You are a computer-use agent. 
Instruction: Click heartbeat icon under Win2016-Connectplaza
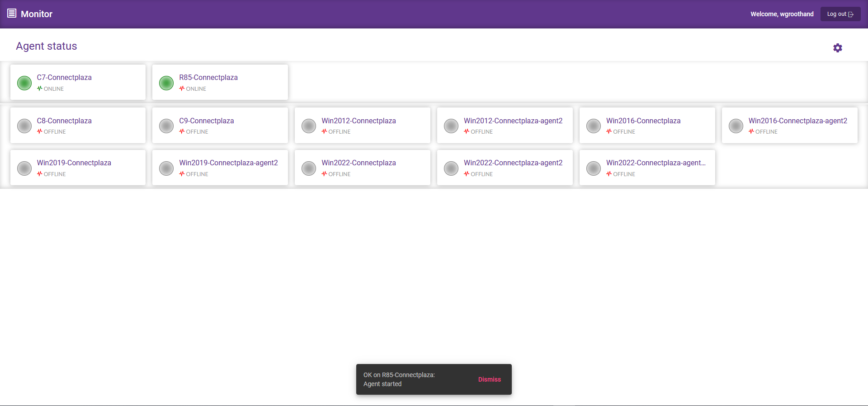click(x=609, y=131)
